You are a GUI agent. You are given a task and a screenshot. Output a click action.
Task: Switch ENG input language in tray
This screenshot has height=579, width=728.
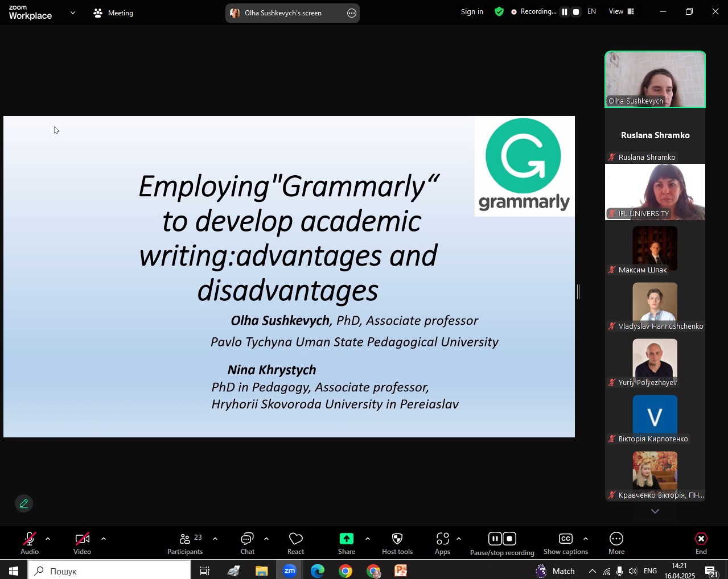[x=650, y=571]
